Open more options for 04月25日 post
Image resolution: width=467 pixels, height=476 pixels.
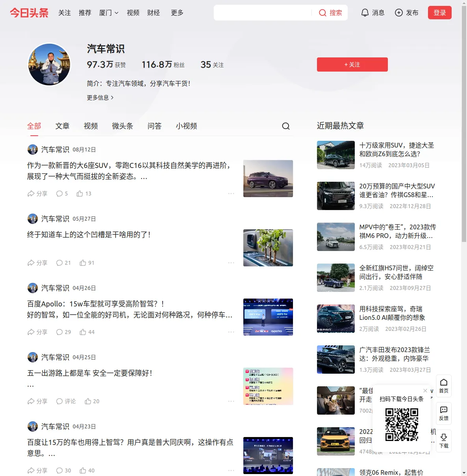[x=231, y=401]
